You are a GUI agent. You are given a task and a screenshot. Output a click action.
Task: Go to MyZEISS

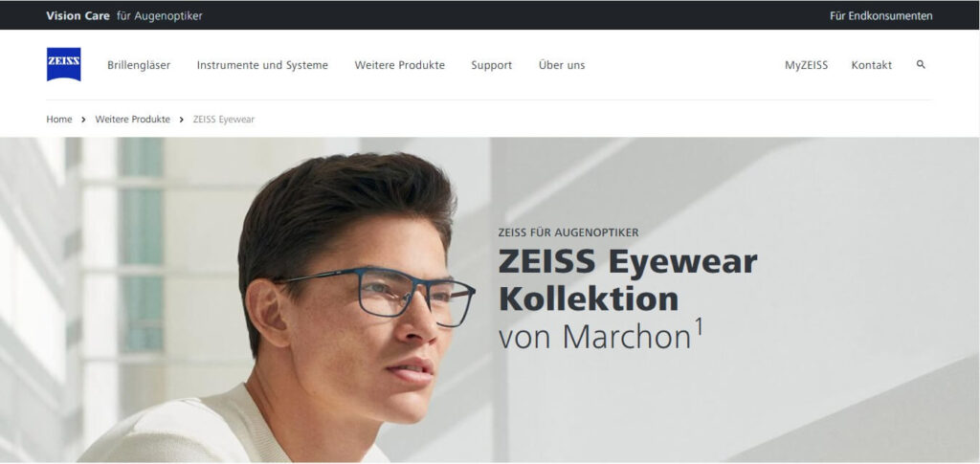806,65
